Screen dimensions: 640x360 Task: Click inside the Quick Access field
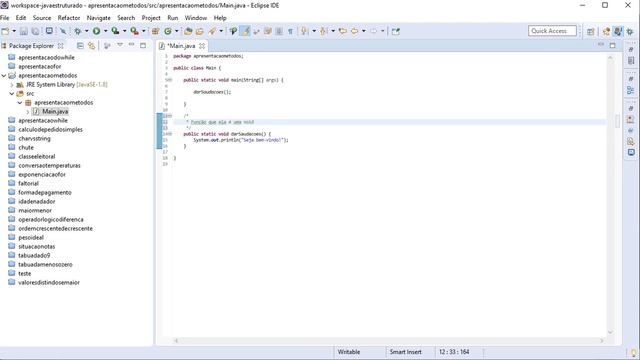552,31
